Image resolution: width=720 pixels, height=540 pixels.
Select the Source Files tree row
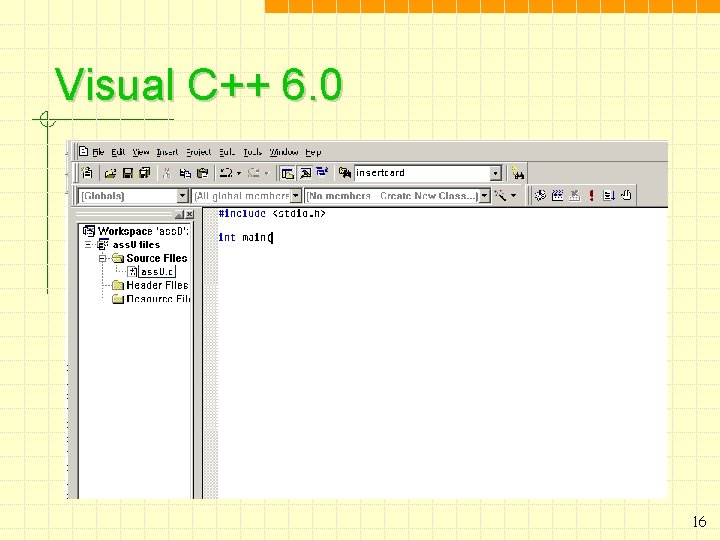[157, 258]
